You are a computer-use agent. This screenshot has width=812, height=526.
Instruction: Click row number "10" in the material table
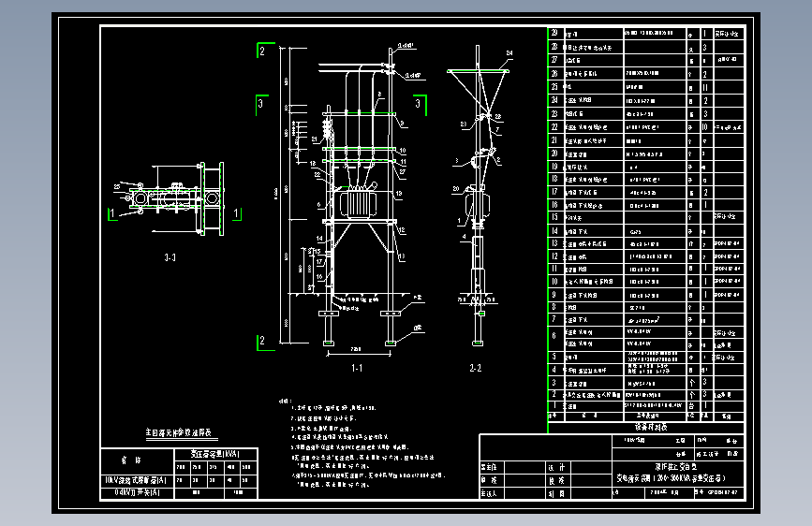point(554,281)
